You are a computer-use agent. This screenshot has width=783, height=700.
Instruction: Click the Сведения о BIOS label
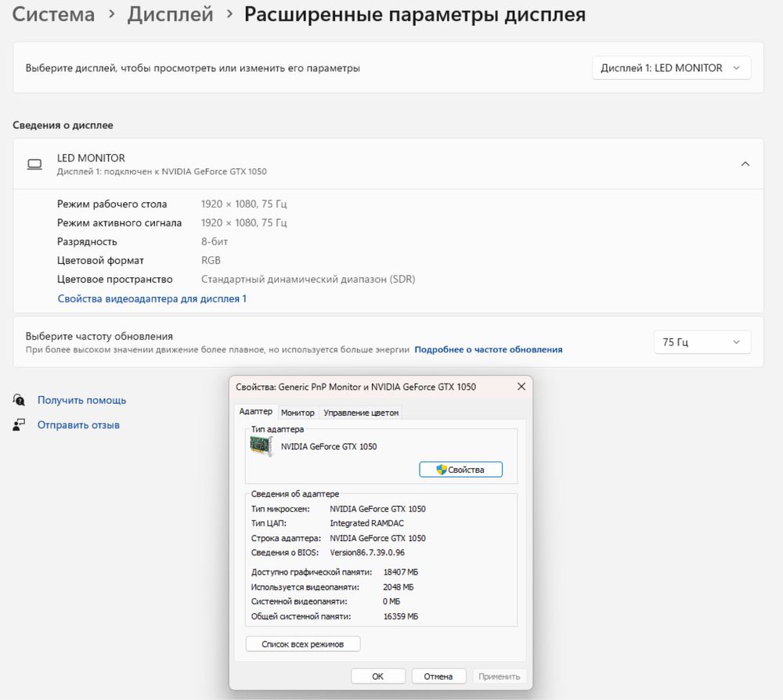(x=285, y=553)
